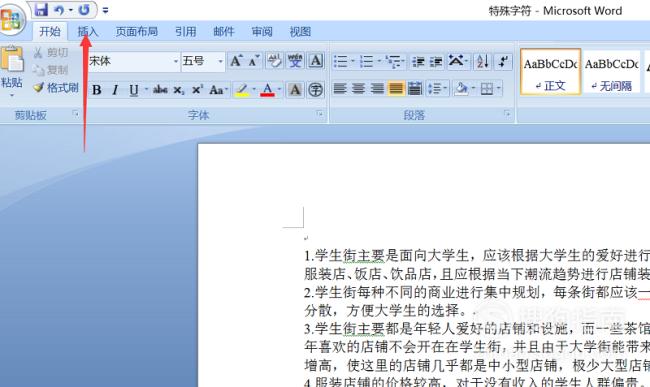The image size is (650, 387).
Task: Sort the selected text
Action: (x=482, y=62)
